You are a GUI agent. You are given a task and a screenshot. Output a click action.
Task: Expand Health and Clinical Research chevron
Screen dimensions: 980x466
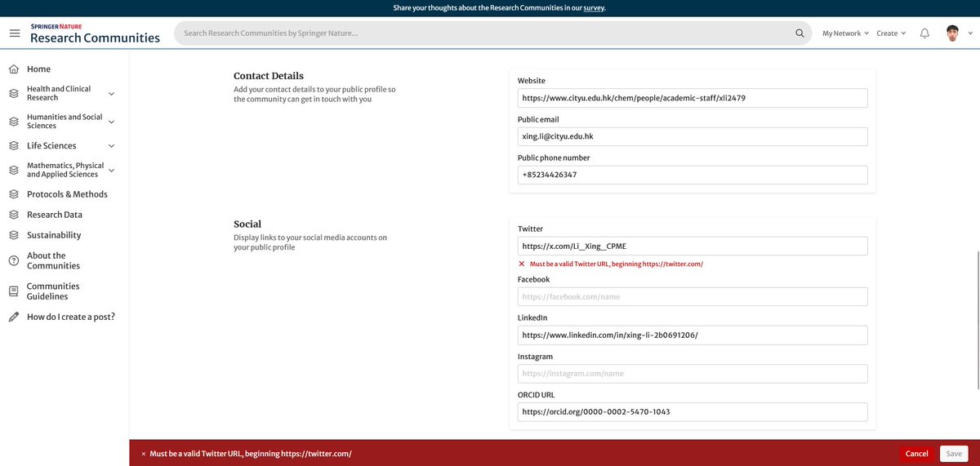[112, 93]
